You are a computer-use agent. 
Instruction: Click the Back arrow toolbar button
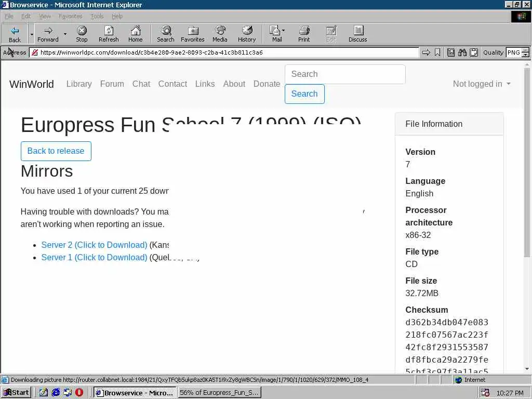coord(15,34)
